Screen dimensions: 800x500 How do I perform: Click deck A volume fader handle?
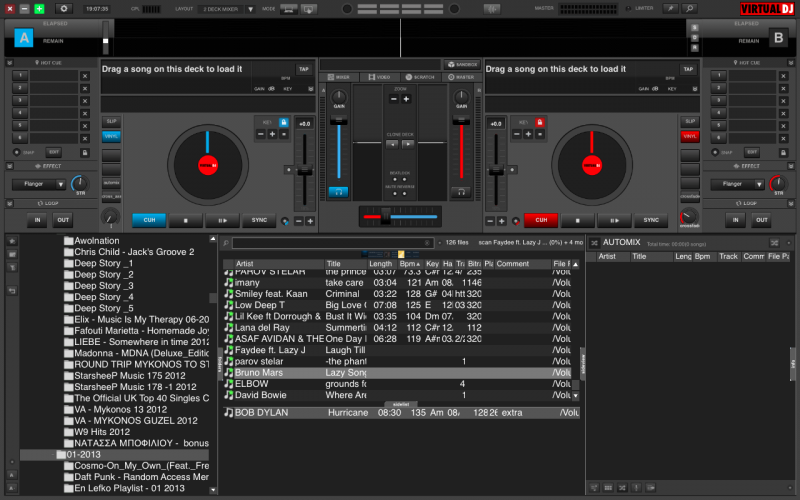pos(338,121)
